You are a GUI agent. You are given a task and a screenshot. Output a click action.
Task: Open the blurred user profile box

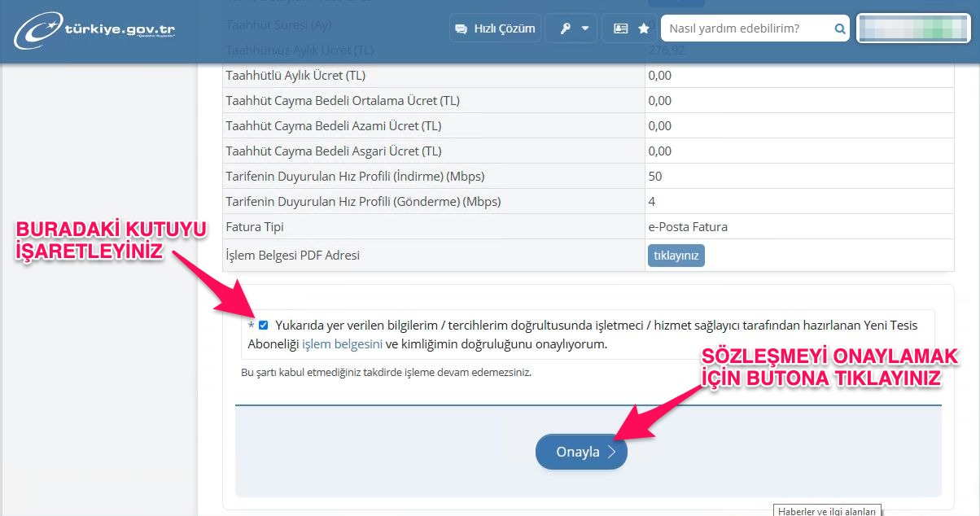click(x=914, y=28)
